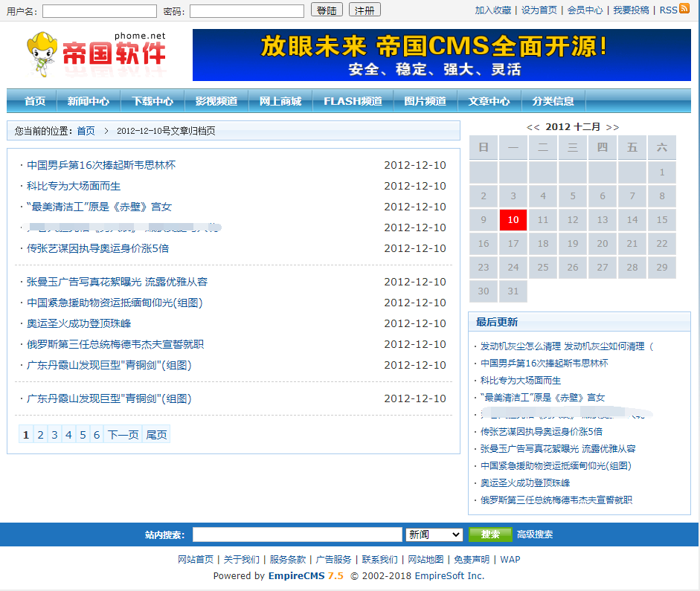Open the 新闻中心 navigation tab
Screen dimensions: 700x591
[x=88, y=101]
